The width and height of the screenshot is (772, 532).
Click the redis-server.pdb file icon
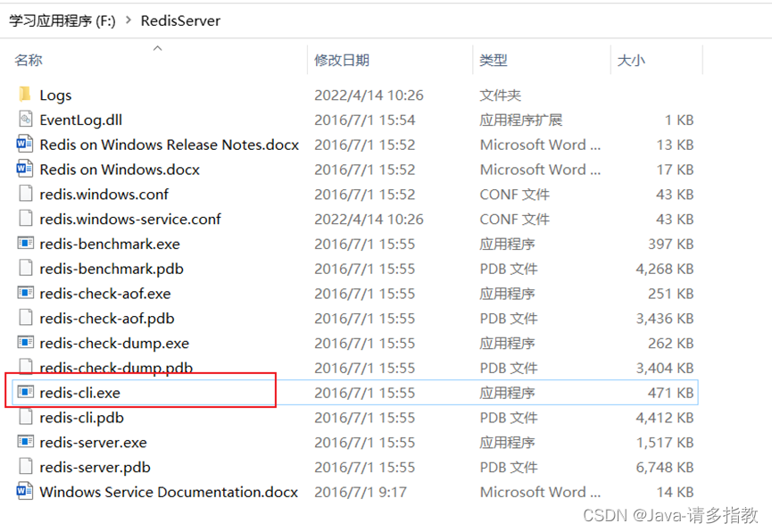[26, 467]
